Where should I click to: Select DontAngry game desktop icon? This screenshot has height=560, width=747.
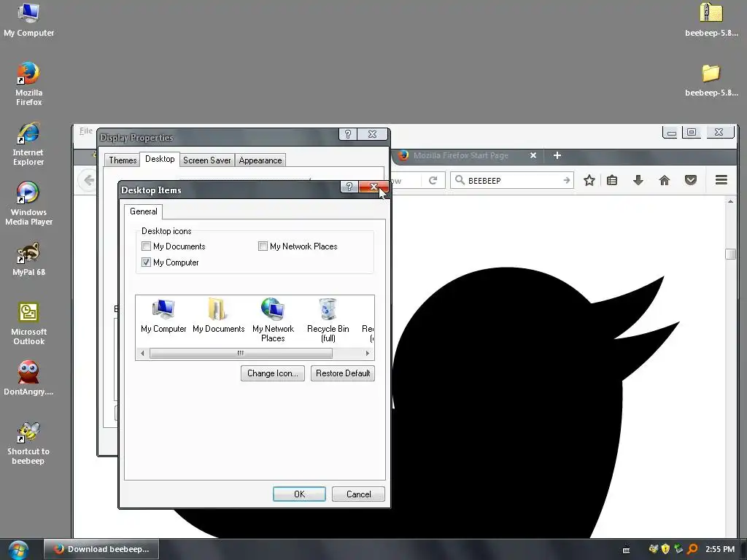28,378
